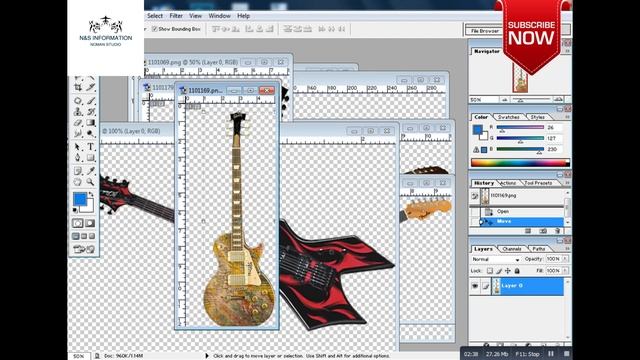
Task: Toggle lock image pixels brush icon
Action: pyautogui.click(x=499, y=271)
